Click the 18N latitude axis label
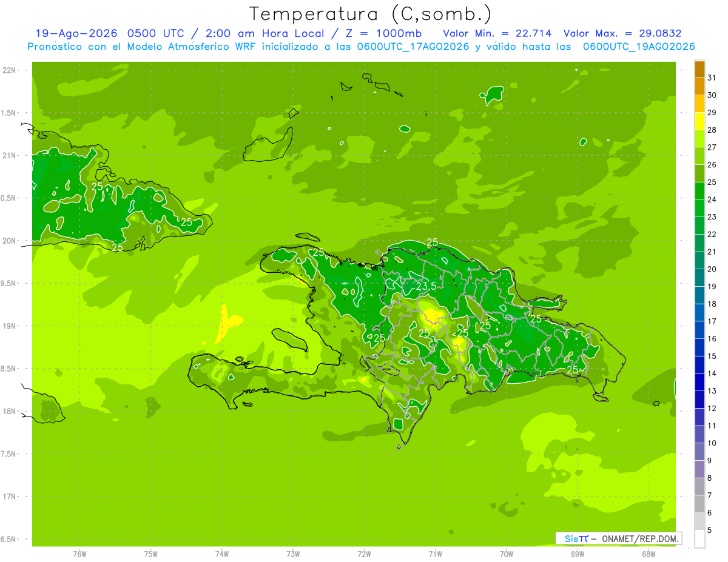The width and height of the screenshot is (728, 562). pos(10,411)
